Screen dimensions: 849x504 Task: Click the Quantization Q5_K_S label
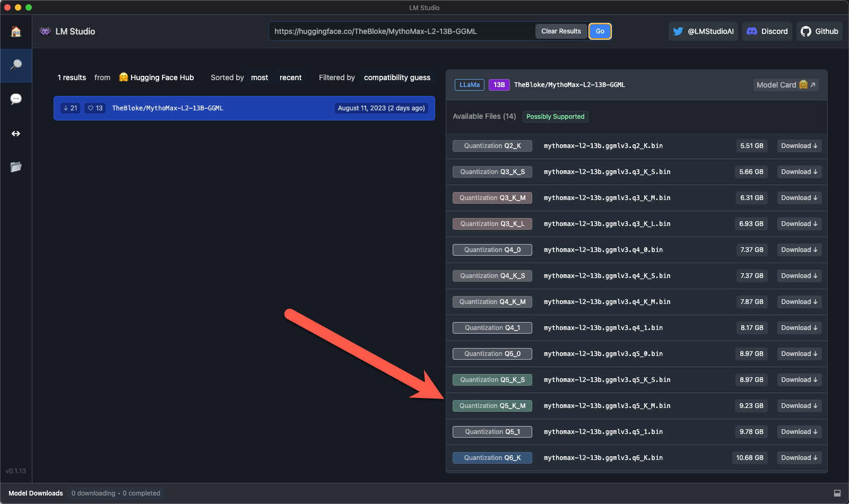coord(492,380)
